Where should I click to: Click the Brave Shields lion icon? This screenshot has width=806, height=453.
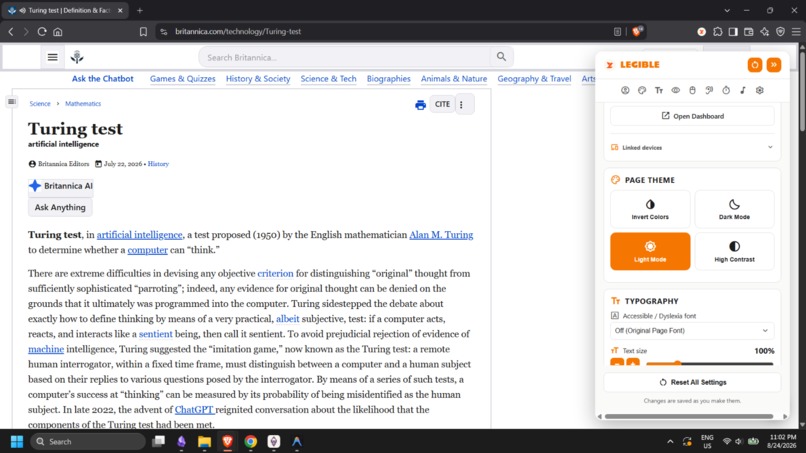(637, 31)
